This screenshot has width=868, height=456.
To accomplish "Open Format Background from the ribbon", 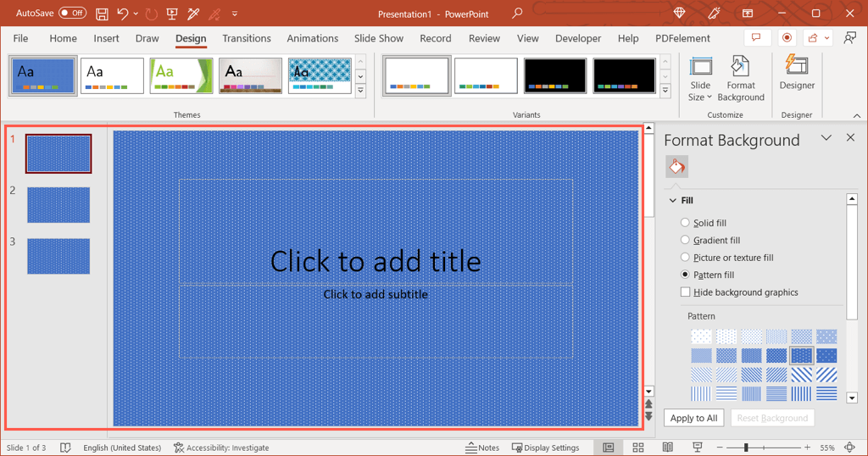I will 741,79.
